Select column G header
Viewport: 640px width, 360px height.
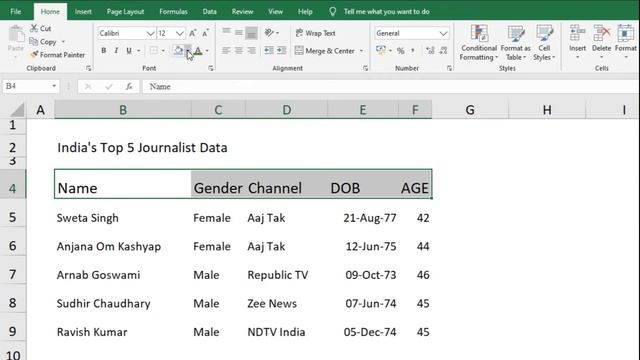[x=470, y=110]
